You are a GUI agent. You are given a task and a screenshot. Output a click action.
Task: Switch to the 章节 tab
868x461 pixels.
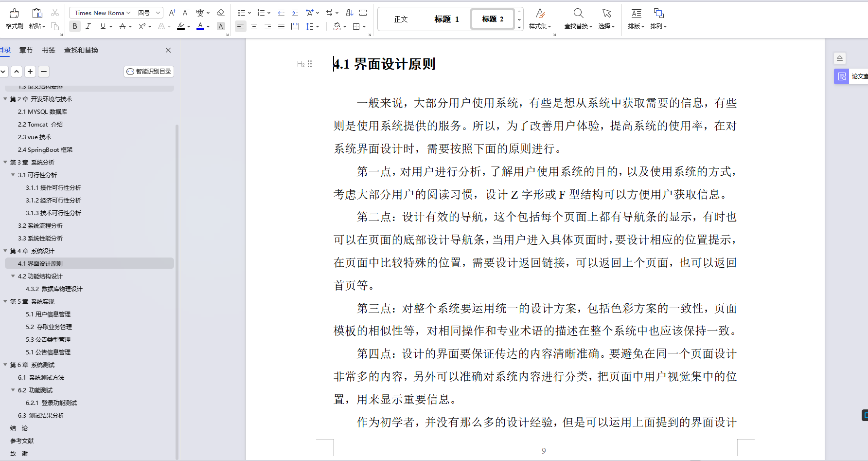coord(26,50)
